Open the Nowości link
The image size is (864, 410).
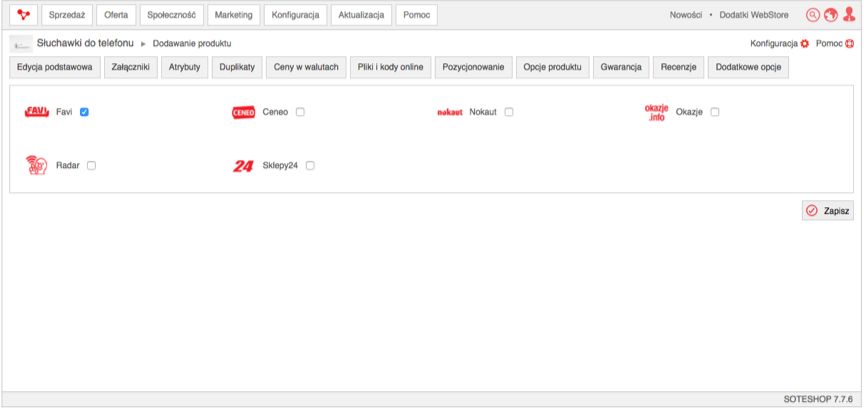click(x=685, y=15)
